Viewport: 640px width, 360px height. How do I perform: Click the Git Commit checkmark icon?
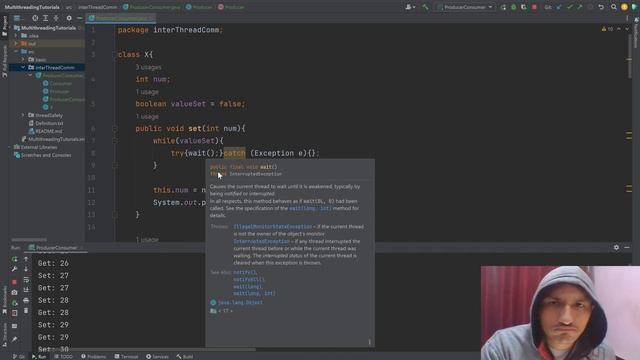(569, 7)
